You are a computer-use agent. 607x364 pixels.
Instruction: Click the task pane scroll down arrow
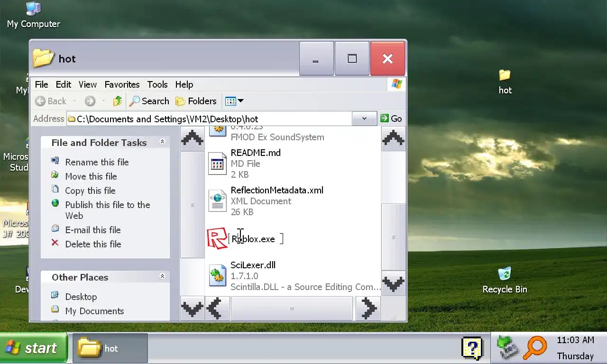point(192,309)
